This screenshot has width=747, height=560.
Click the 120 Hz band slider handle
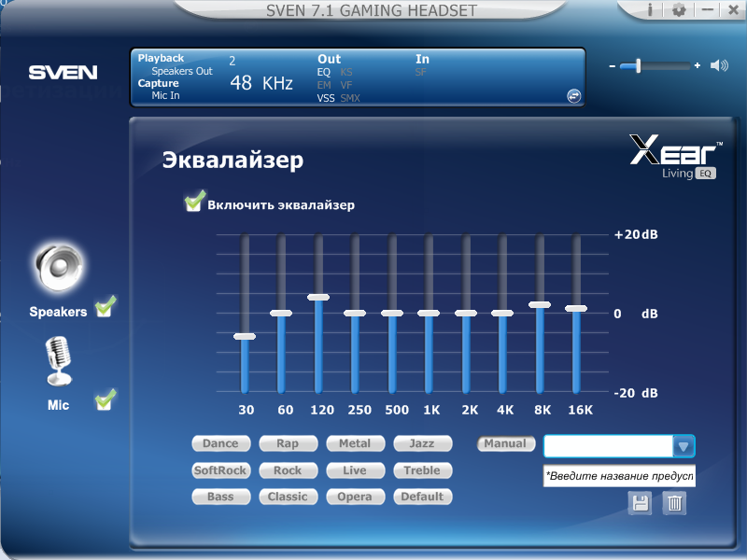[x=318, y=297]
